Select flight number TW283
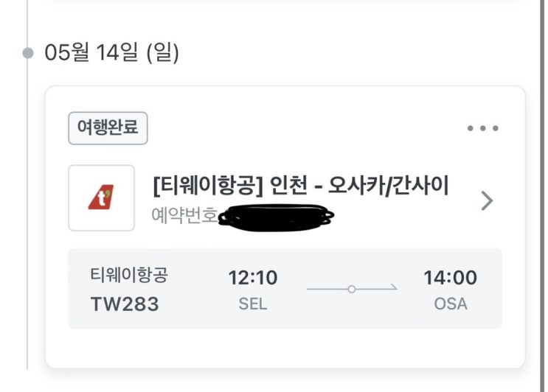Viewport: 548px width, 392px height. pyautogui.click(x=125, y=304)
